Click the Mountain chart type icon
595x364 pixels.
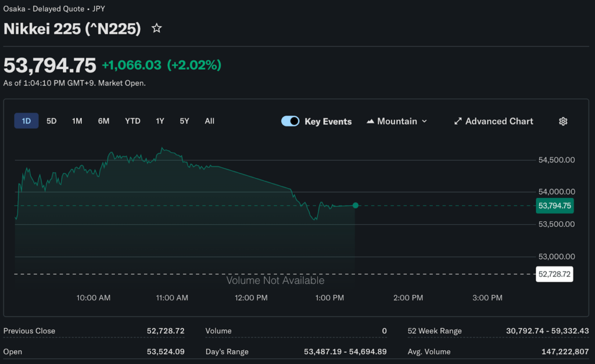tap(370, 121)
